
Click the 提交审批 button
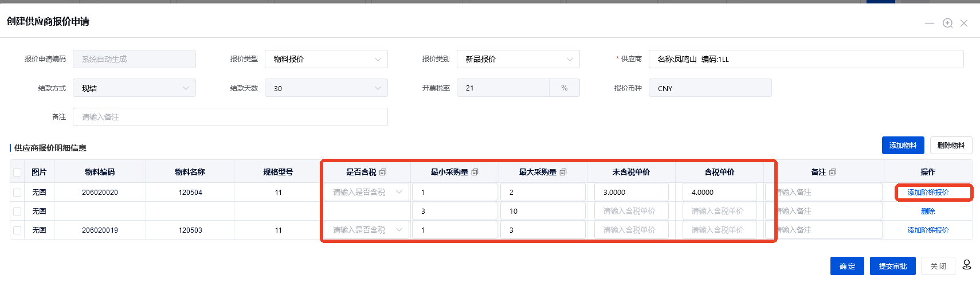(x=893, y=266)
